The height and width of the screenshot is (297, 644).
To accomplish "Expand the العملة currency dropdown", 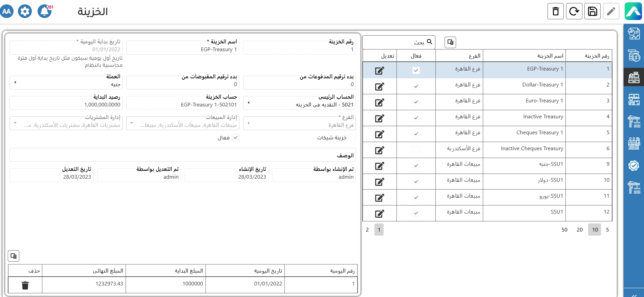I will tap(15, 82).
